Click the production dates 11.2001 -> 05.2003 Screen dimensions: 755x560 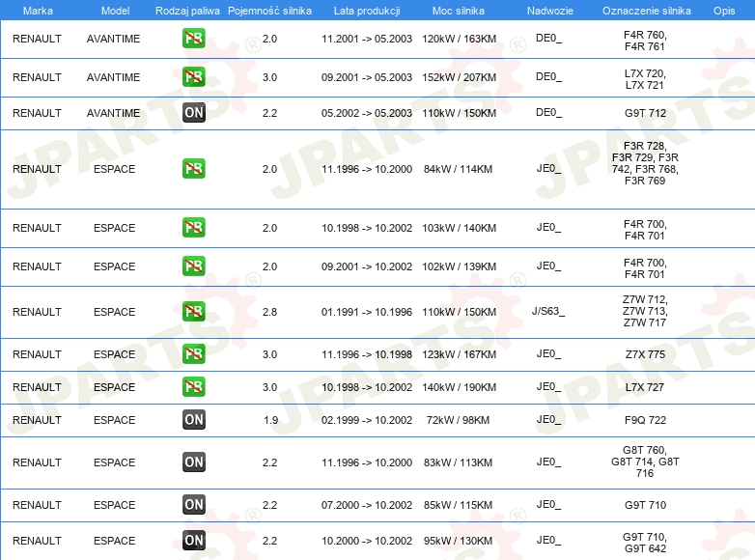[x=367, y=39]
